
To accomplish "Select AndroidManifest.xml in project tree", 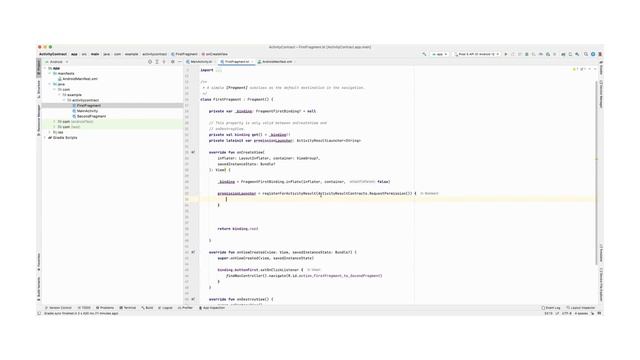I will [x=78, y=79].
